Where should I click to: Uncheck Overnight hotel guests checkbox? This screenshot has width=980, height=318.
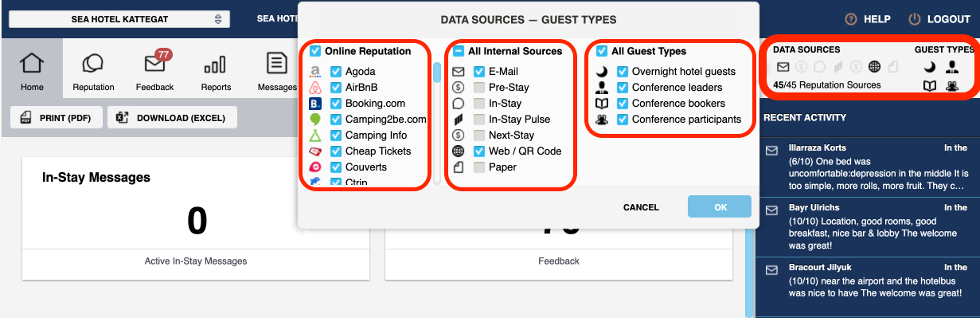(623, 72)
